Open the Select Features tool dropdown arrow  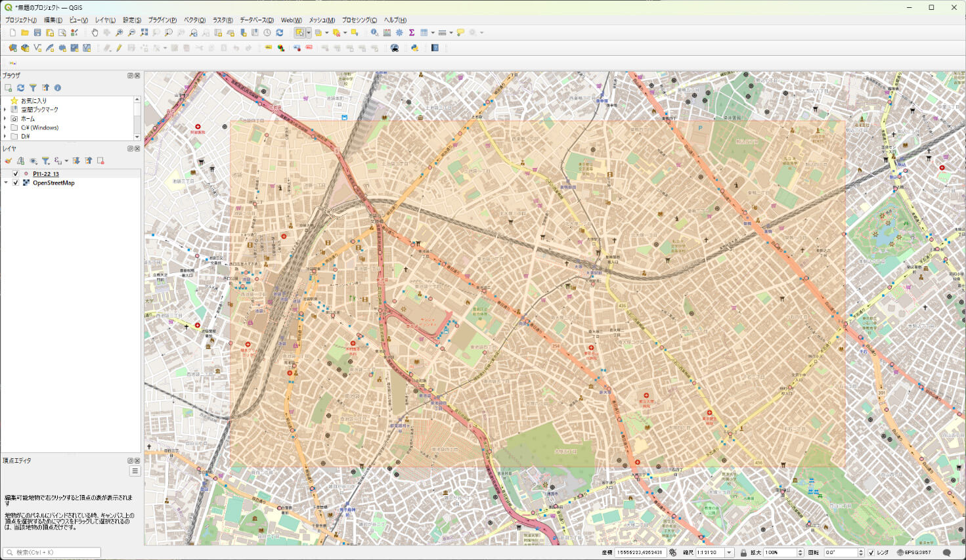(x=308, y=32)
